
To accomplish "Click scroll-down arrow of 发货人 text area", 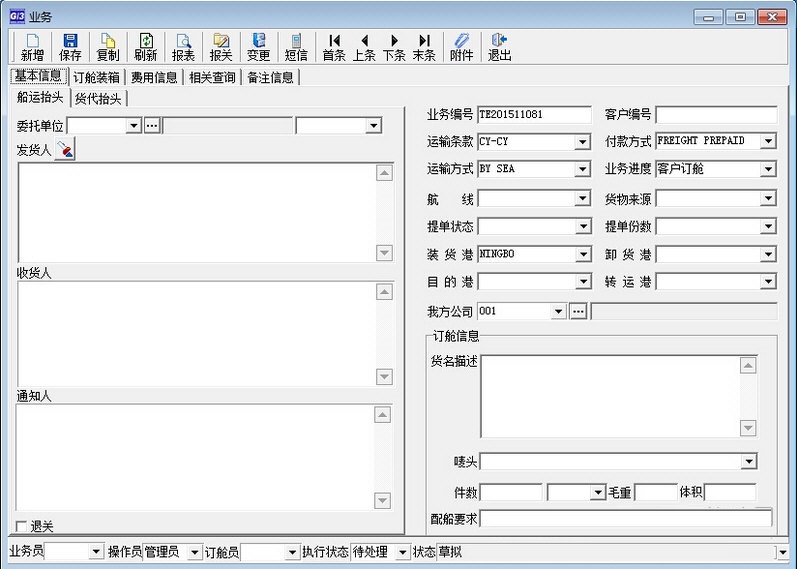I will (384, 253).
